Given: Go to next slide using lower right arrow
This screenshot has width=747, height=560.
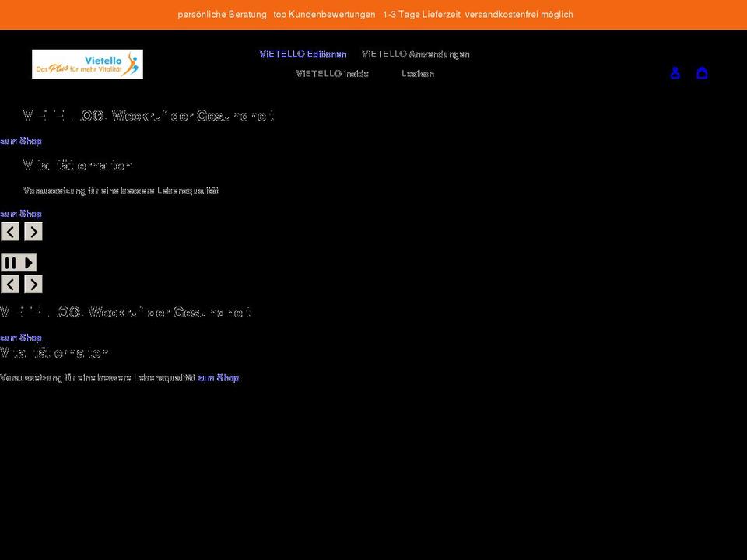Looking at the screenshot, I should pyautogui.click(x=33, y=285).
